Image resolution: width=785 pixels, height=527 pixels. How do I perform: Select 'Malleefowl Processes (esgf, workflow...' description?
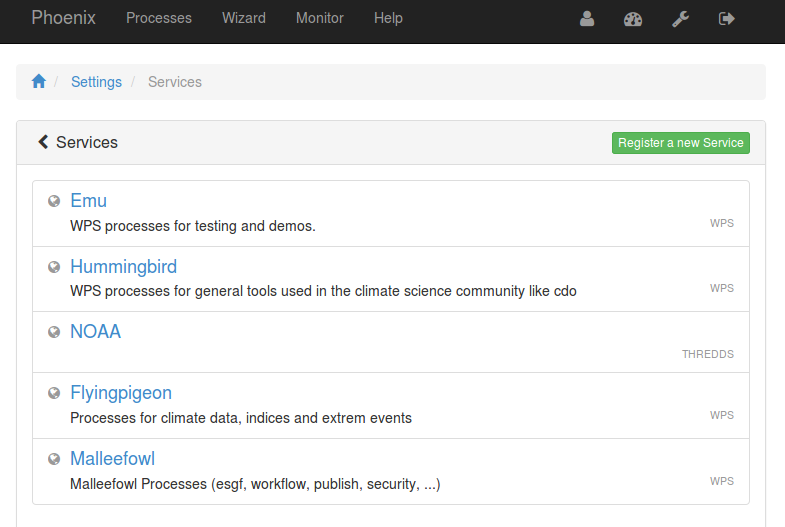255,484
